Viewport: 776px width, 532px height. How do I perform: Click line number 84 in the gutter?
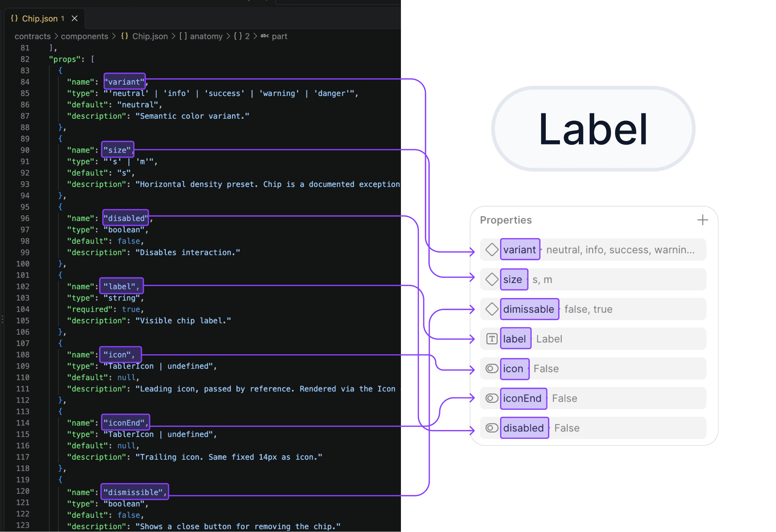tap(25, 82)
